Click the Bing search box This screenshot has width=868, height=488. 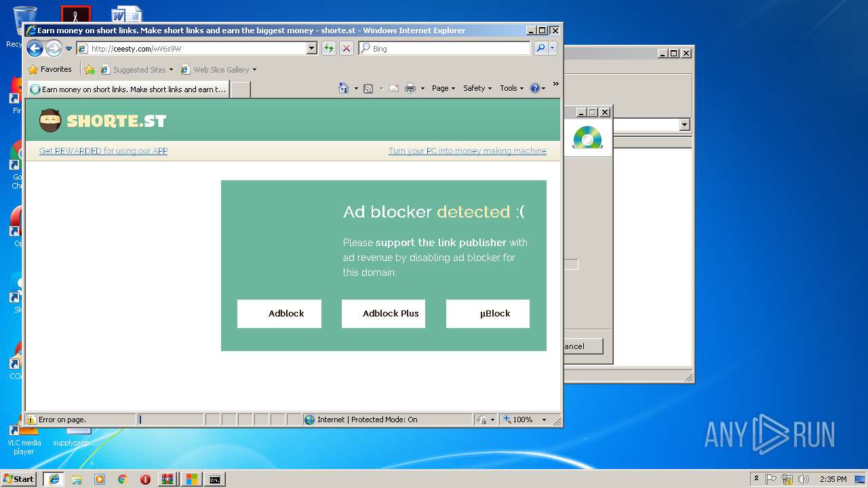[x=445, y=48]
